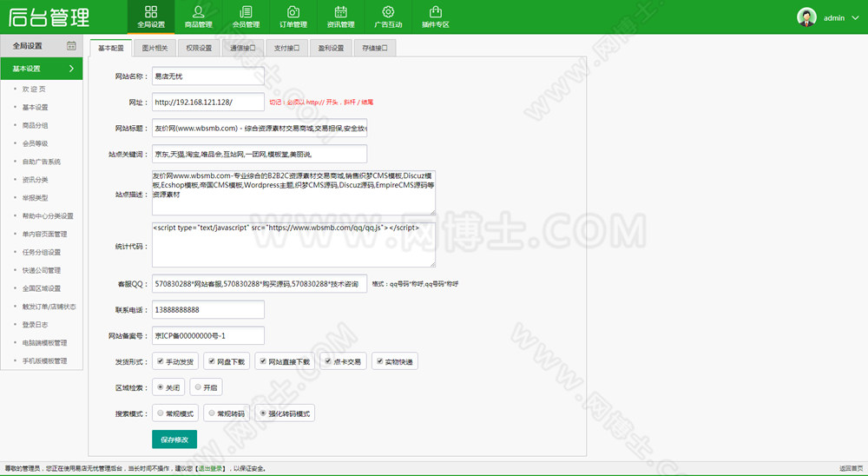Open the 基本设置 sidebar sub-item

(35, 108)
